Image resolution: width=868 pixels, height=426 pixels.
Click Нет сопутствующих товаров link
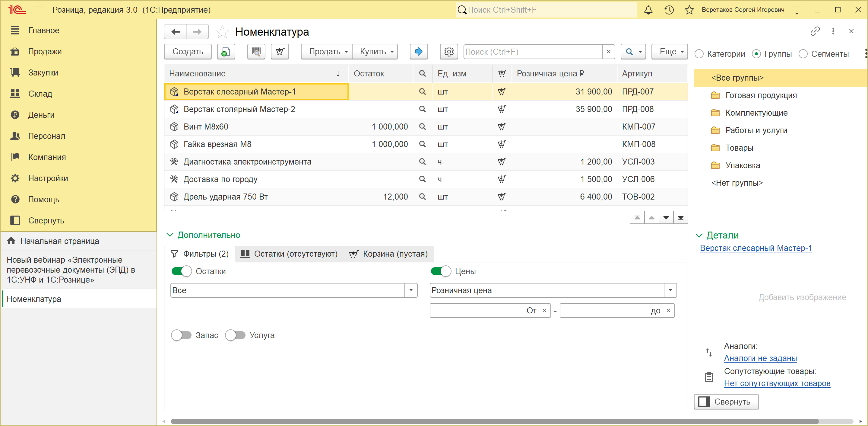[x=777, y=383]
